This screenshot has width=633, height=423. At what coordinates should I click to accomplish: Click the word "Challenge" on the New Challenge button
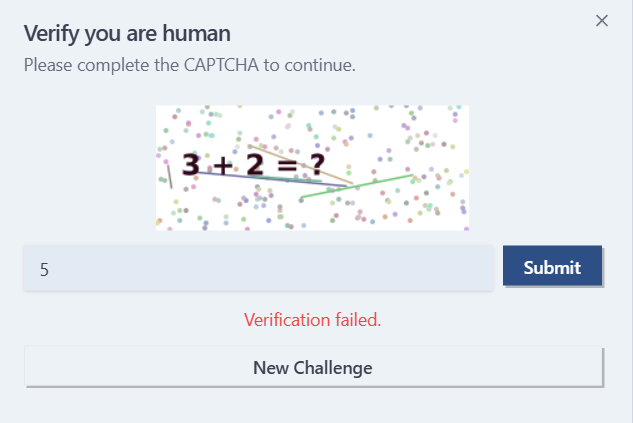[x=333, y=367]
